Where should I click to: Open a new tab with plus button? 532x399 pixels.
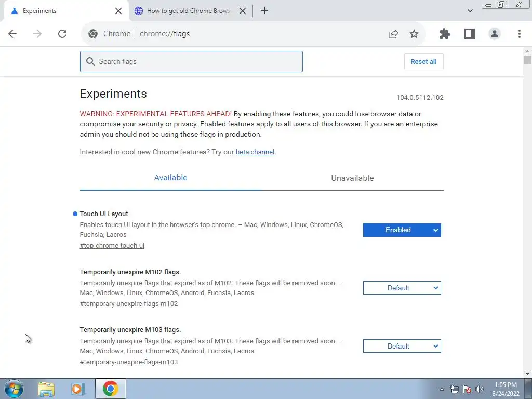coord(264,10)
